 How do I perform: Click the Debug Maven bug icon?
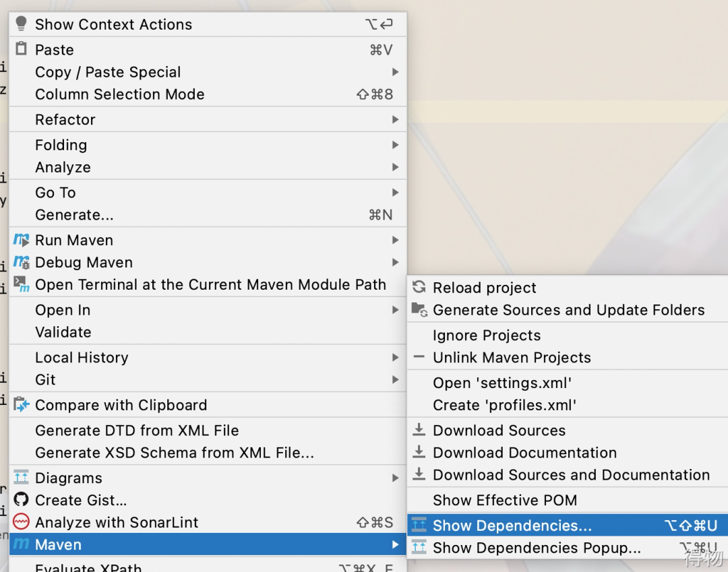pos(22,262)
